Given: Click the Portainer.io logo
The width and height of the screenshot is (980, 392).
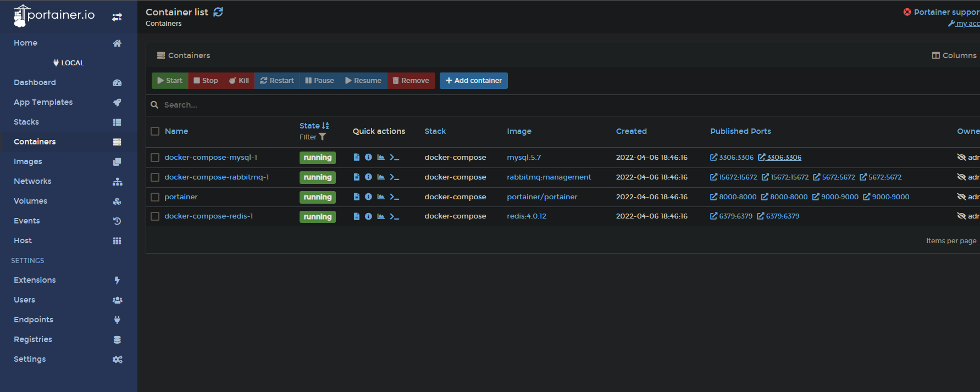Looking at the screenshot, I should click(x=54, y=15).
